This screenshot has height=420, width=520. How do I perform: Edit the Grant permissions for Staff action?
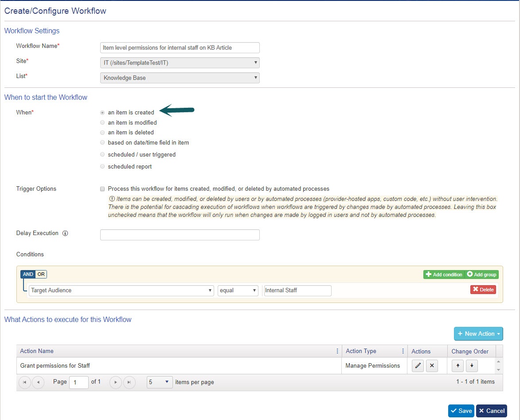pyautogui.click(x=418, y=366)
